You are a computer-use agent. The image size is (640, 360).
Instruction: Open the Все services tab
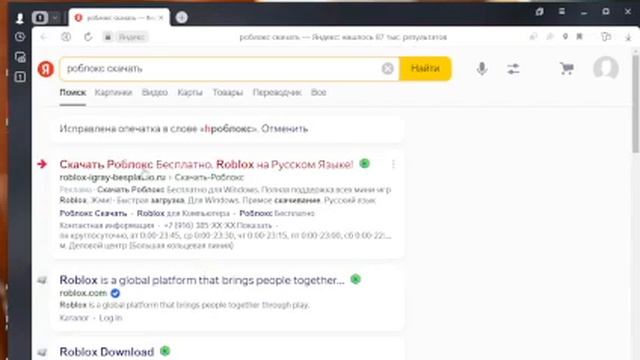[x=318, y=93]
